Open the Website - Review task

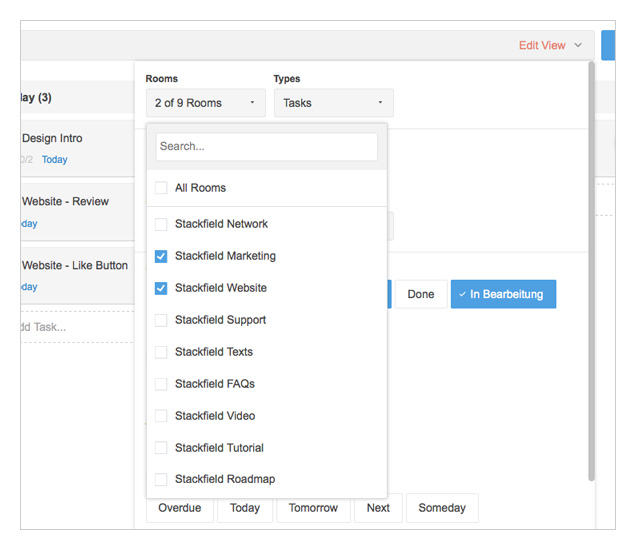pyautogui.click(x=78, y=212)
